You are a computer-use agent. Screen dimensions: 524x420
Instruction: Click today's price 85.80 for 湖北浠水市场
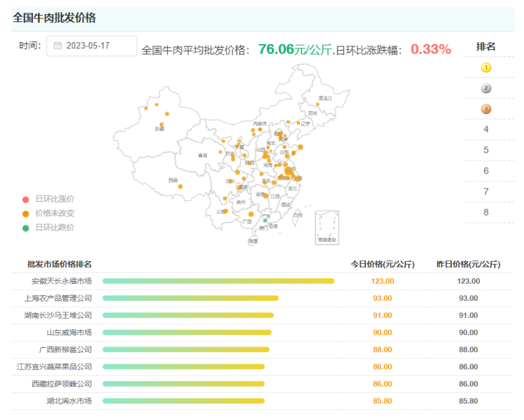click(x=382, y=401)
